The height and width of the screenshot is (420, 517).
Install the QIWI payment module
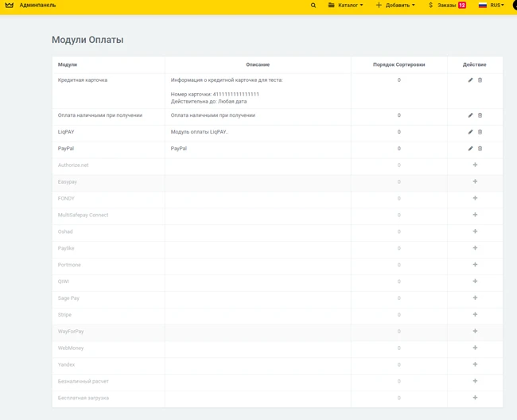tap(475, 282)
